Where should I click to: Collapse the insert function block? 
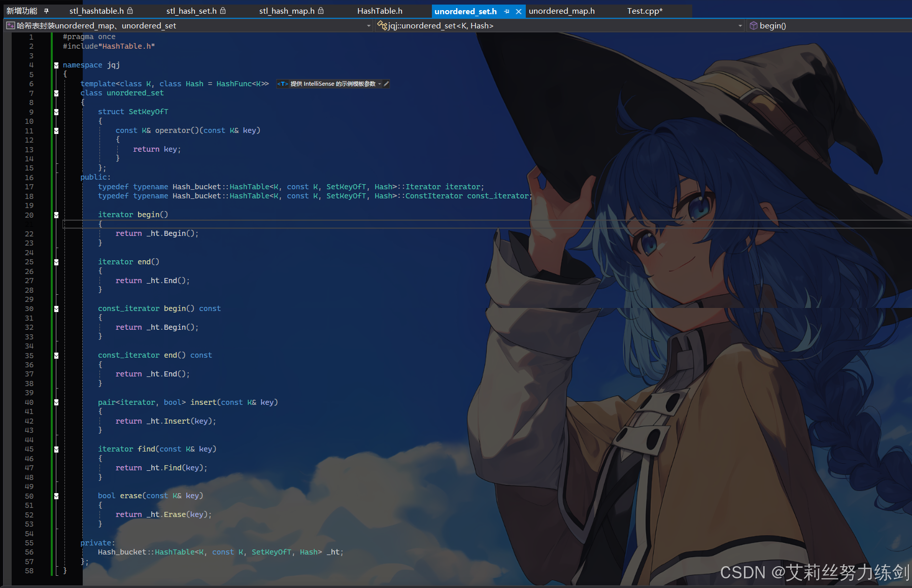click(56, 403)
